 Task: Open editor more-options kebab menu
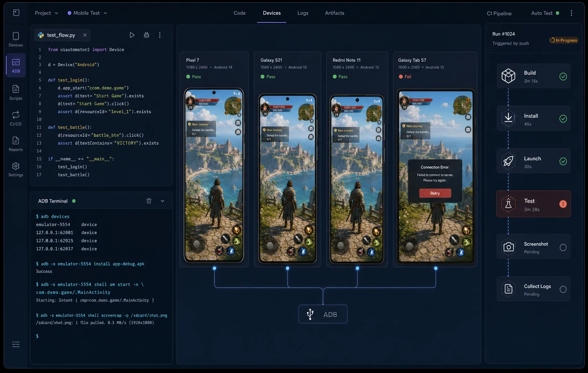(160, 35)
